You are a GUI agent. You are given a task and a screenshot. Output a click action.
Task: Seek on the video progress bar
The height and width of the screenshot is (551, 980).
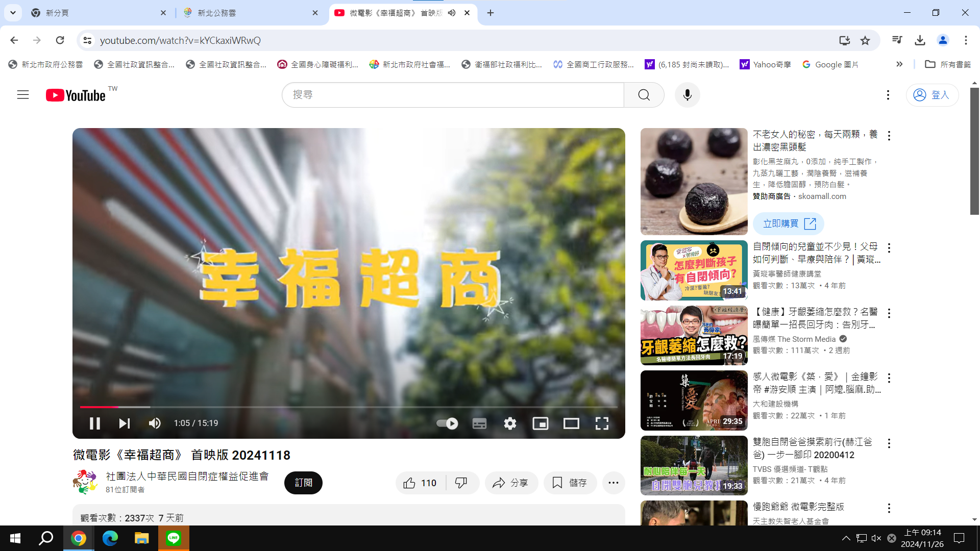349,407
